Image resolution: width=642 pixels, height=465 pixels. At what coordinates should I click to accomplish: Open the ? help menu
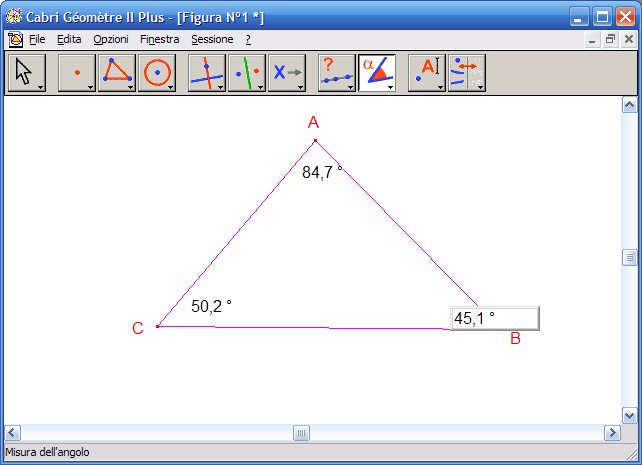(248, 39)
